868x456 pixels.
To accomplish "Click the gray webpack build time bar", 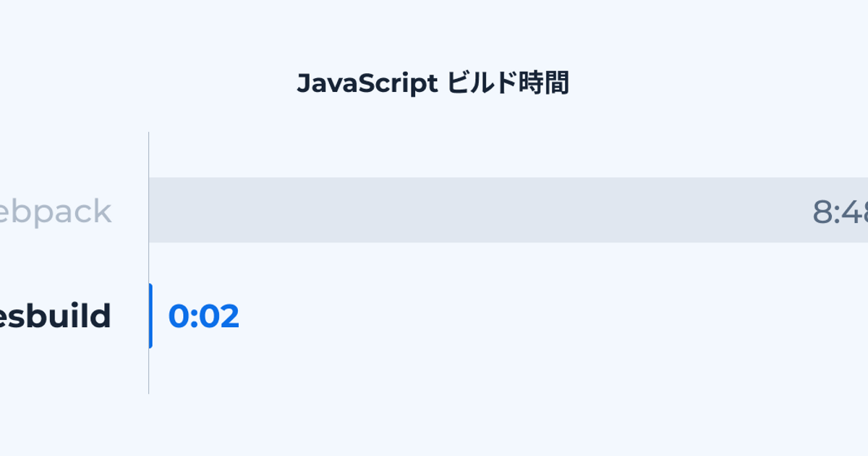I will click(506, 210).
